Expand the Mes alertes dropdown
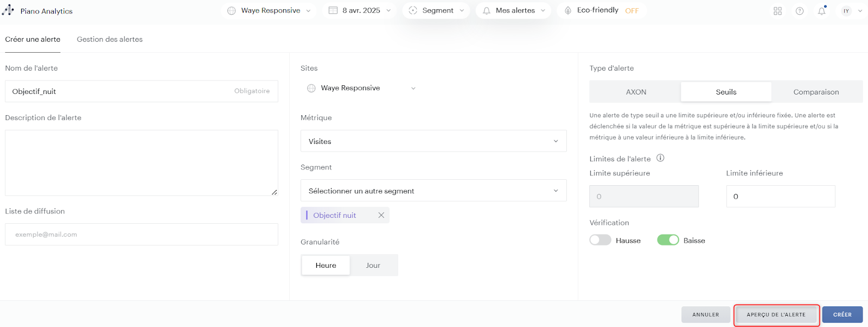 [514, 11]
